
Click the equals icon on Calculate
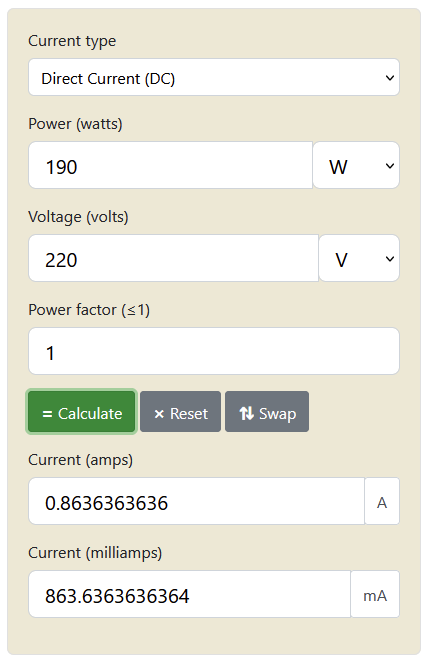[x=47, y=414]
